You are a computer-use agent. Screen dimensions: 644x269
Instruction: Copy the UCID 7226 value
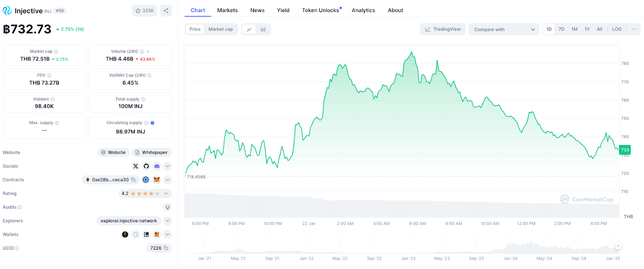pyautogui.click(x=166, y=248)
